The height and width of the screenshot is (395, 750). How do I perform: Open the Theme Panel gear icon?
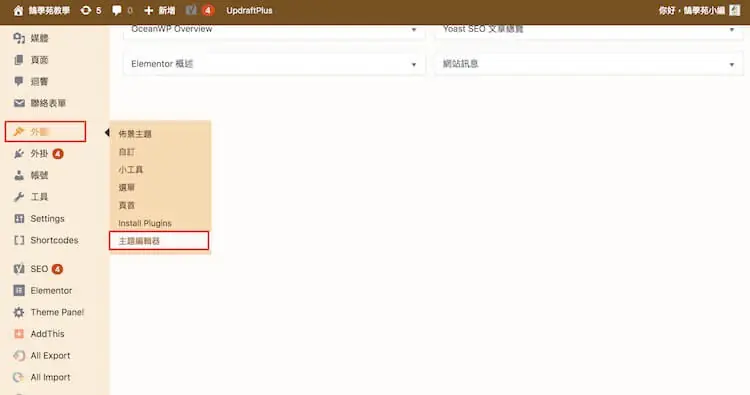[x=19, y=312]
